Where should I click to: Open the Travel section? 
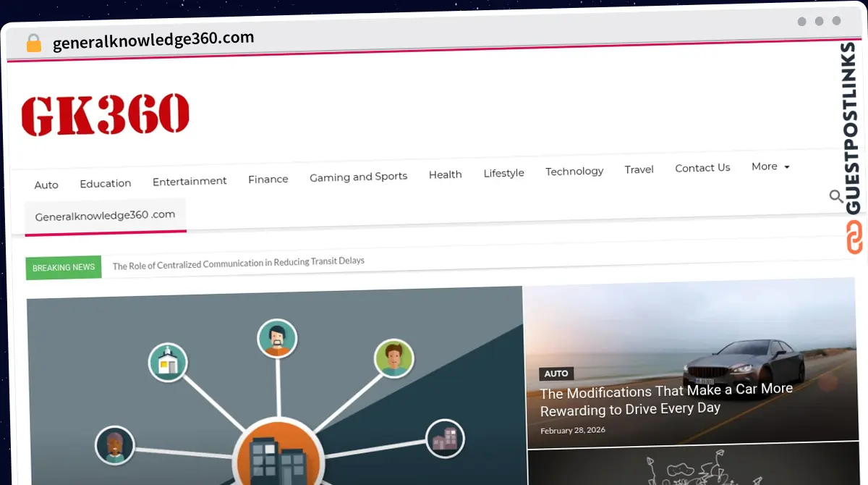tap(639, 169)
